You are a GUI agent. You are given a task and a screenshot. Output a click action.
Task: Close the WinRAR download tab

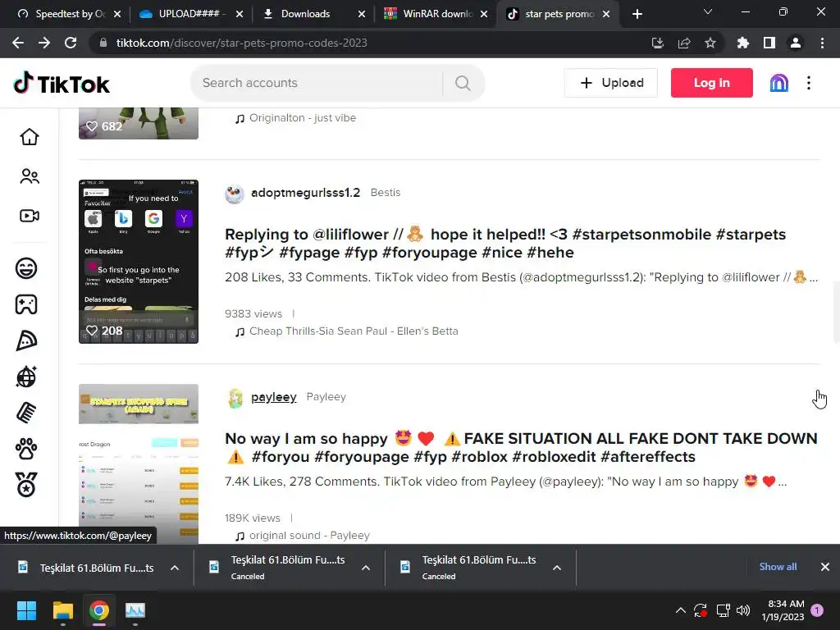tap(484, 14)
